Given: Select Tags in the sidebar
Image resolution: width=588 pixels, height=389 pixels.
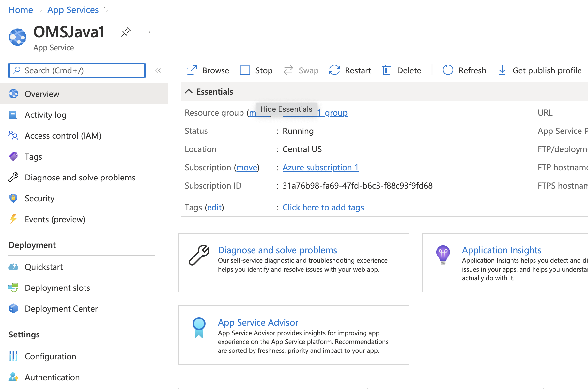Looking at the screenshot, I should point(84,157).
